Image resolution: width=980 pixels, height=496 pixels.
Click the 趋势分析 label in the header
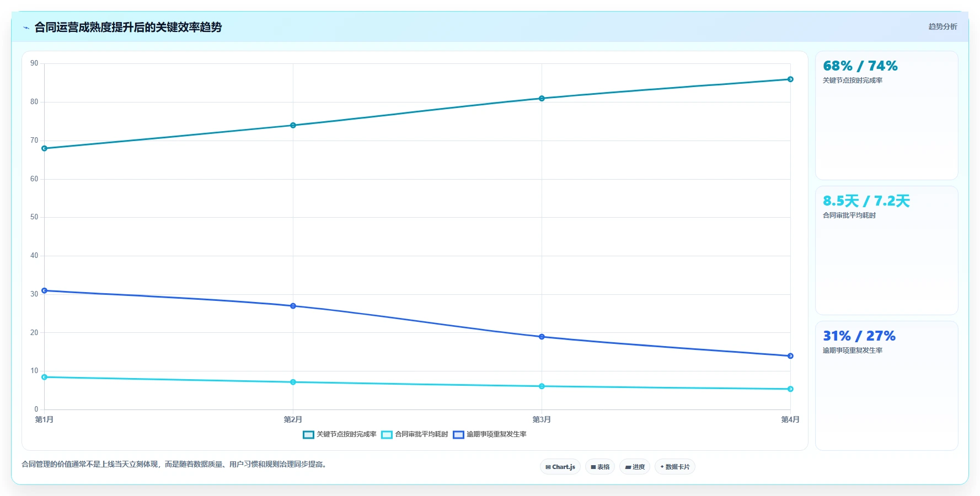942,26
